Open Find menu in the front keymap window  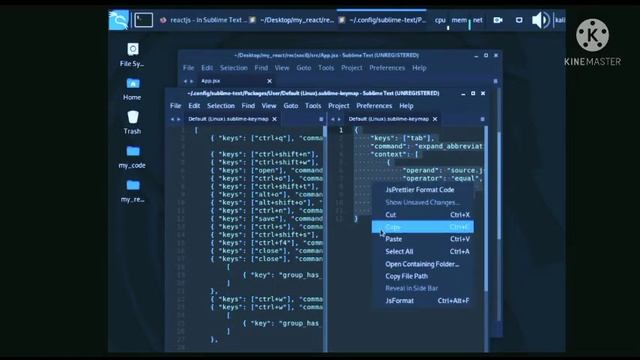[x=248, y=106]
